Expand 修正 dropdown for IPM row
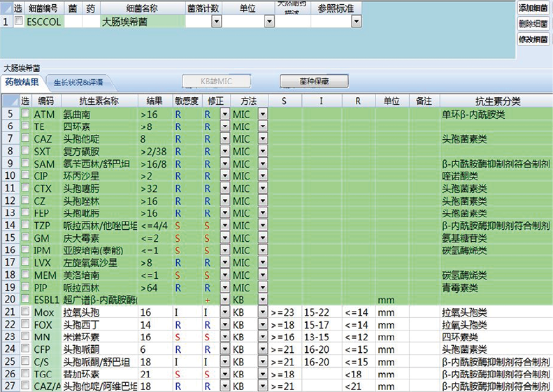 tap(224, 250)
